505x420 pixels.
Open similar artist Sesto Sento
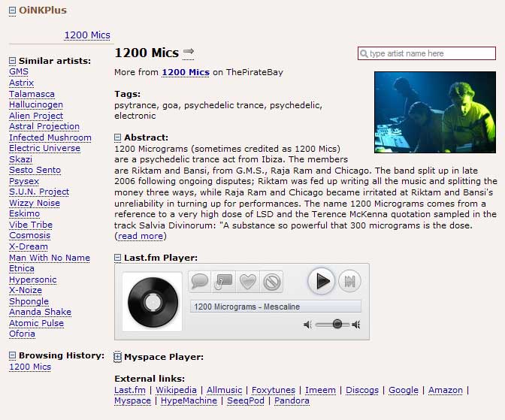click(35, 170)
